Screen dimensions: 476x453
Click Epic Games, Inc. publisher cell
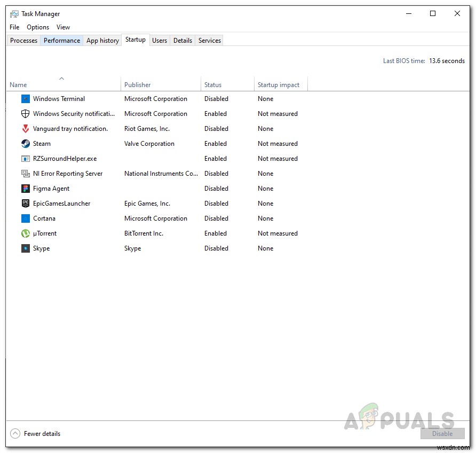tap(147, 203)
